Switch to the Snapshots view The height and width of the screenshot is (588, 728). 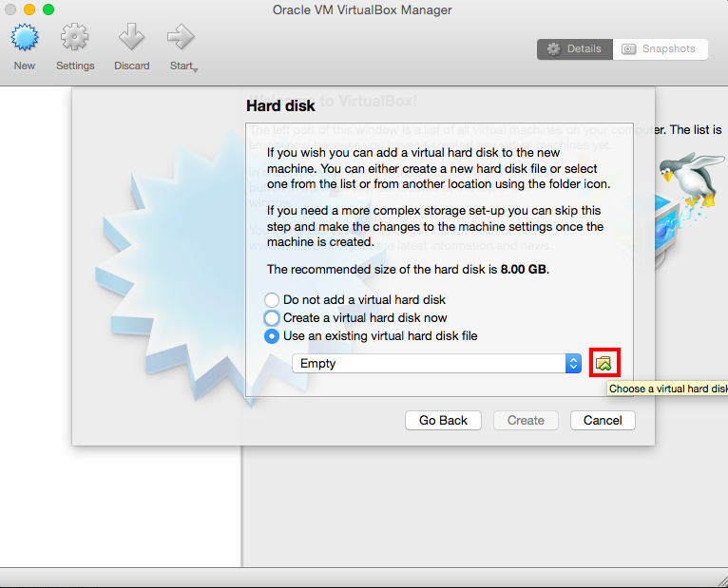click(x=661, y=49)
